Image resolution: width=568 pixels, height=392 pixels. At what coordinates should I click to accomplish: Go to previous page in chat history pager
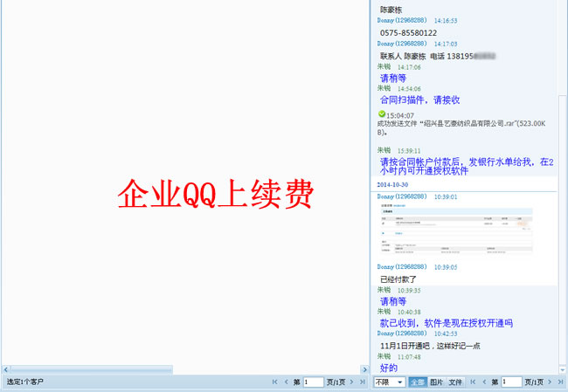(484, 382)
